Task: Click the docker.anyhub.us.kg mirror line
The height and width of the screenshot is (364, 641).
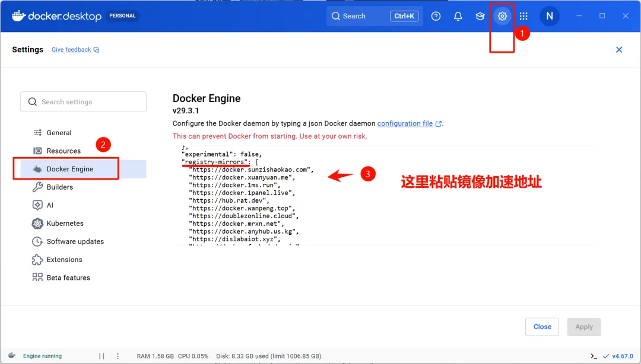Action: (x=244, y=232)
